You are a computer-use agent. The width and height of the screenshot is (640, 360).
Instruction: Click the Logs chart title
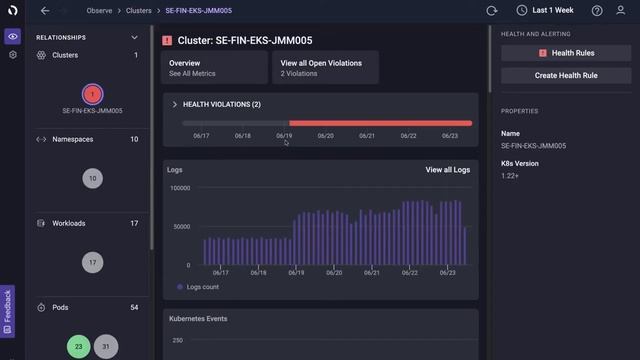(x=175, y=170)
